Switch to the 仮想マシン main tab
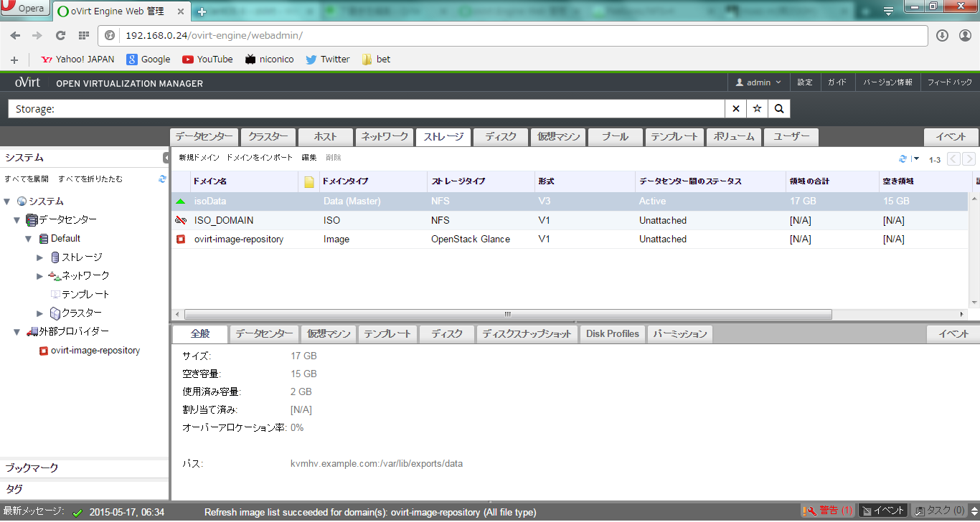Screen dimensions: 980x522 coord(558,137)
